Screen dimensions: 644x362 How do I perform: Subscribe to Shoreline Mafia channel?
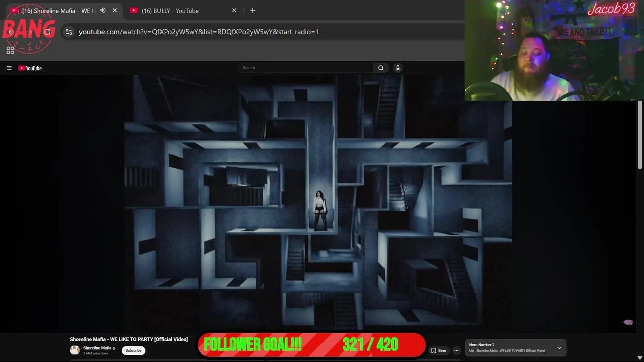133,350
